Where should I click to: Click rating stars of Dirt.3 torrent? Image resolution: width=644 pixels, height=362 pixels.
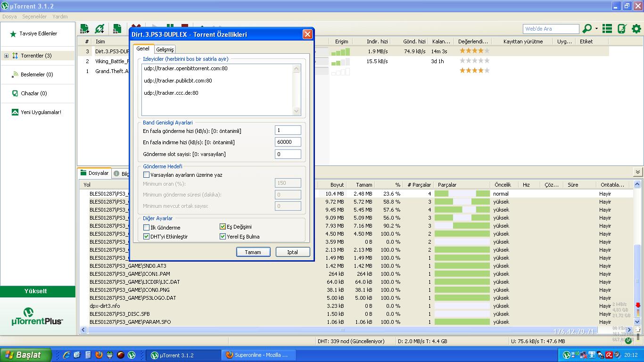tap(474, 51)
